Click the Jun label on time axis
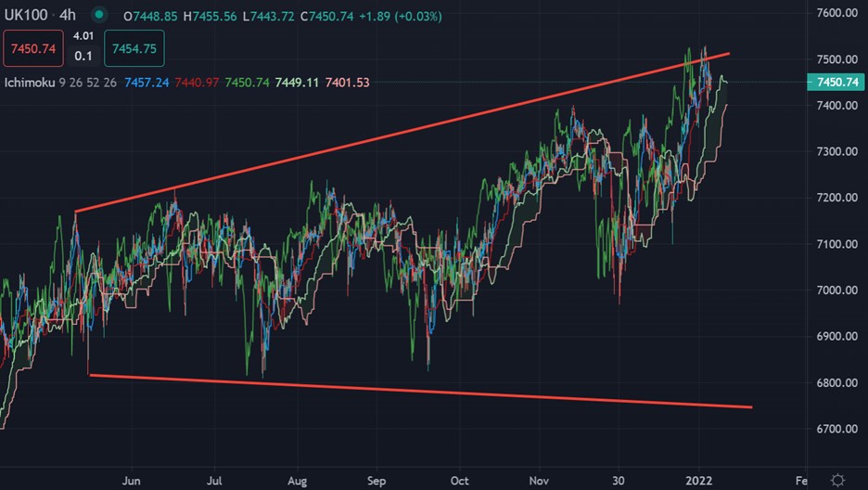This screenshot has width=868, height=490. pos(131,481)
